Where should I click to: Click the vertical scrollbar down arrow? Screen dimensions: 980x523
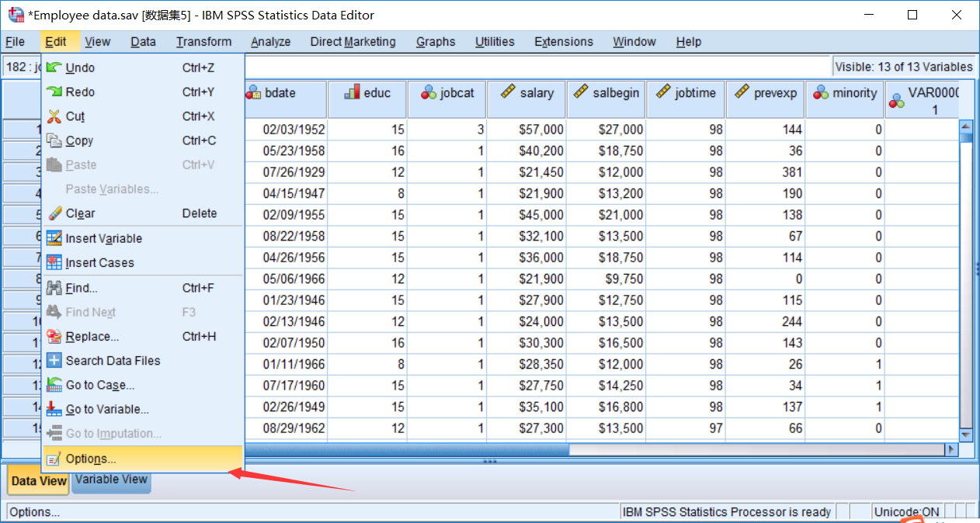[966, 435]
